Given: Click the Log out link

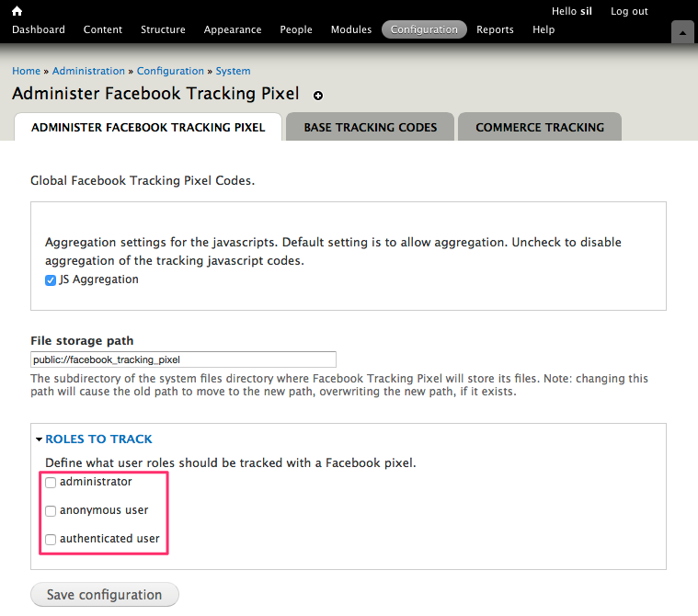Looking at the screenshot, I should 629,11.
